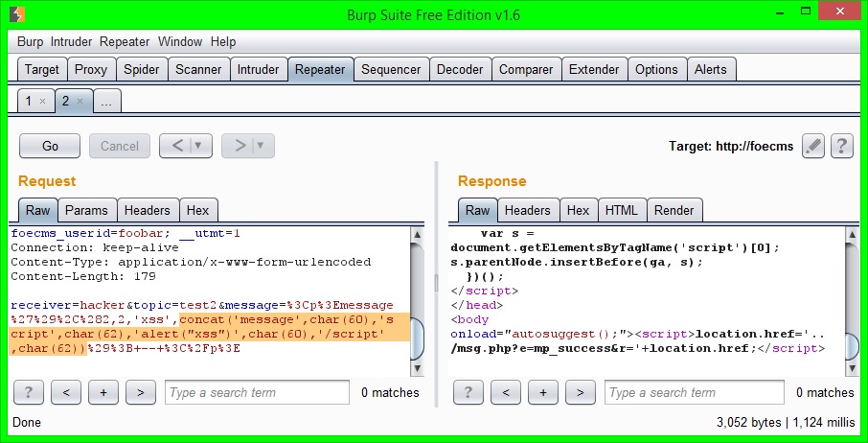This screenshot has height=443, width=868.
Task: Click response search next match button
Action: [x=581, y=392]
